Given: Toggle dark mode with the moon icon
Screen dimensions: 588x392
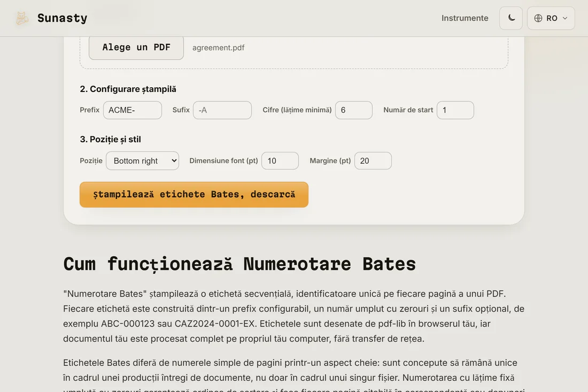Looking at the screenshot, I should click(x=510, y=18).
